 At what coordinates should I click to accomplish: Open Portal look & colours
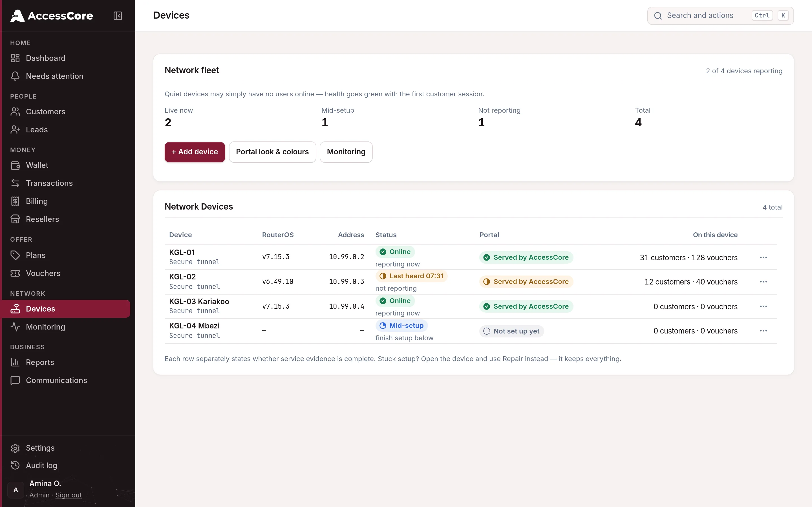[272, 152]
